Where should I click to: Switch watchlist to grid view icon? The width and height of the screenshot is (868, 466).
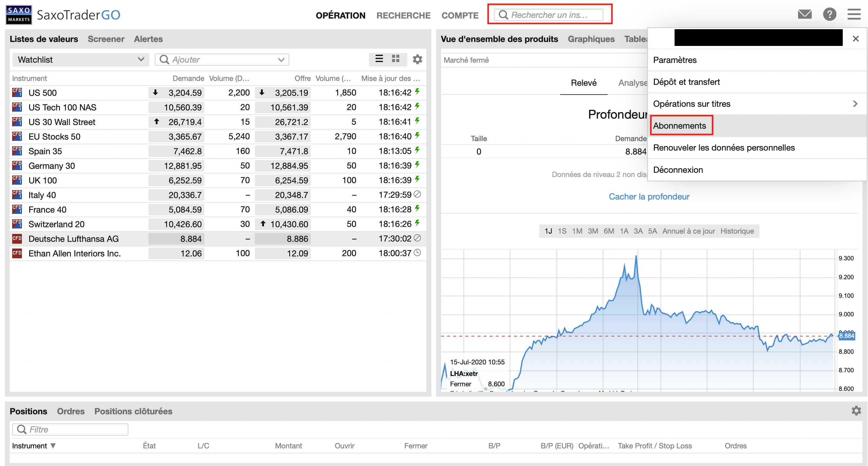[x=396, y=59]
